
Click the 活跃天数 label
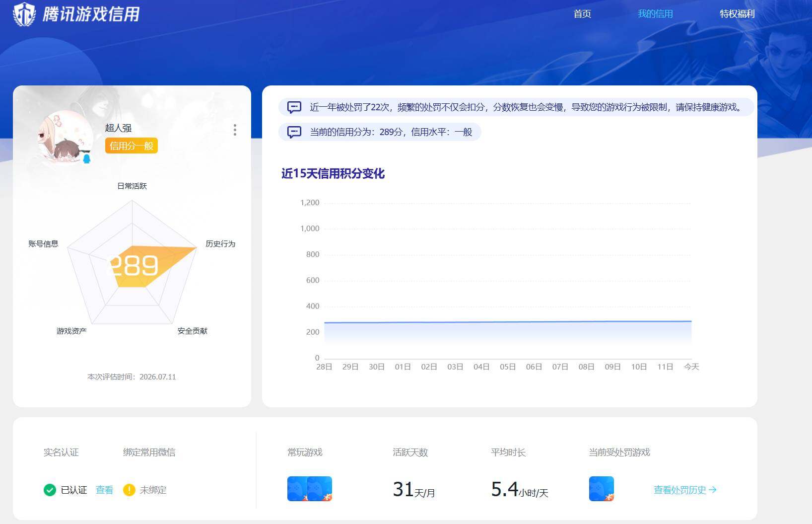[x=410, y=452]
